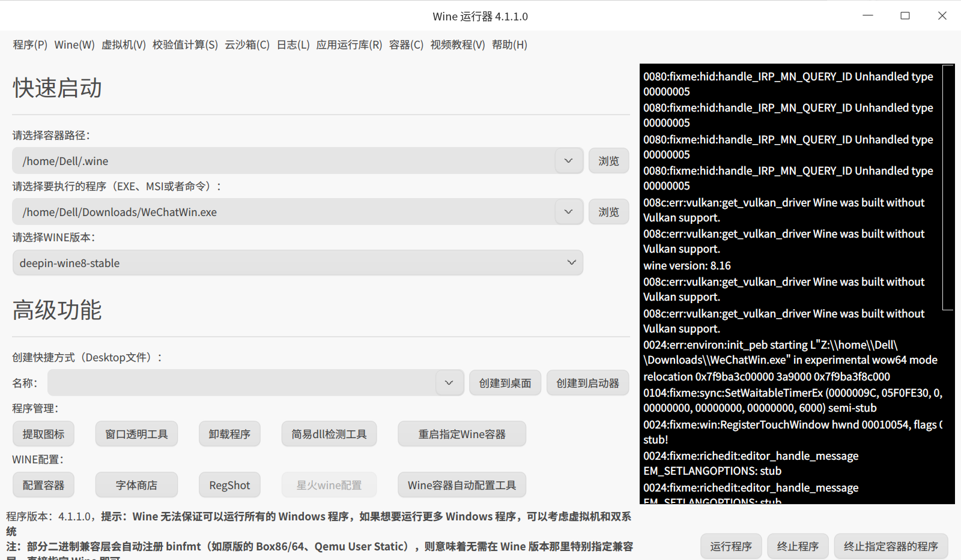This screenshot has width=961, height=560.
Task: Expand the executable program path dropdown arrow
Action: (x=569, y=212)
